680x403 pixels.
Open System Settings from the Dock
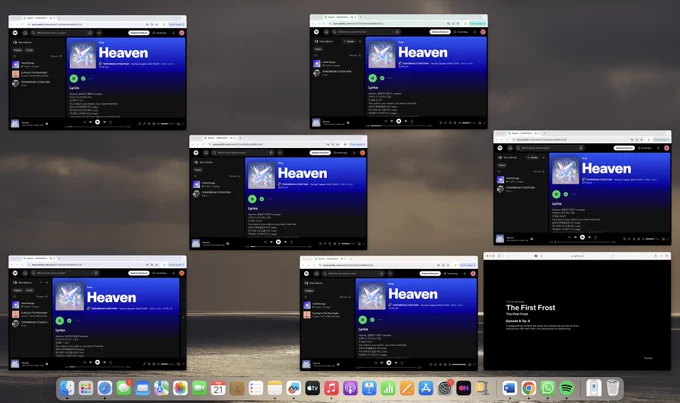click(445, 388)
